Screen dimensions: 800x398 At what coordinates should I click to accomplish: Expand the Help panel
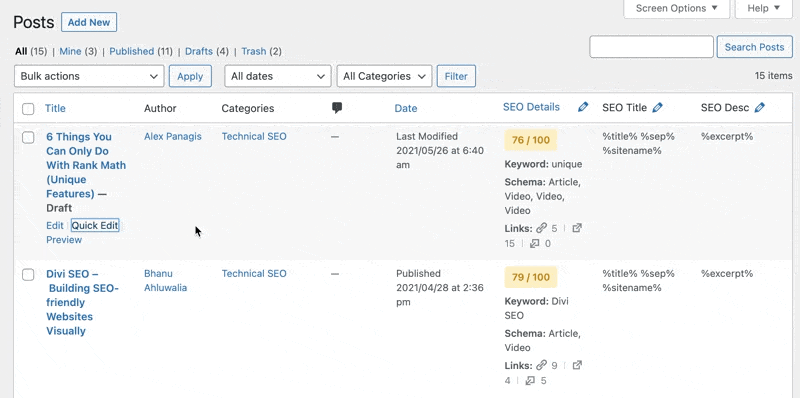(764, 8)
